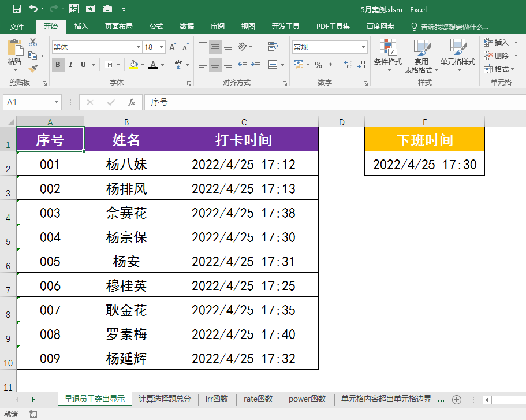
Task: Expand the Font dialog launcher in 字体 group
Action: point(189,83)
